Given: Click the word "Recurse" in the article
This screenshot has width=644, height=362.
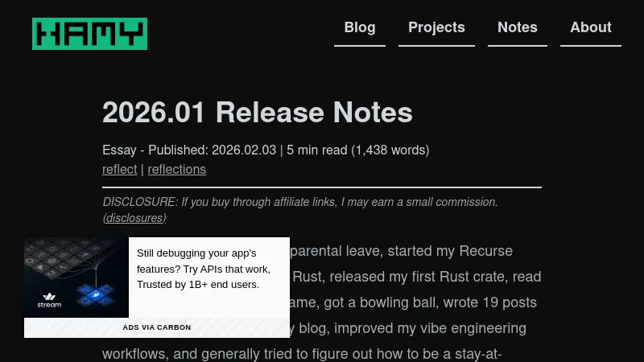Looking at the screenshot, I should click(x=485, y=251).
